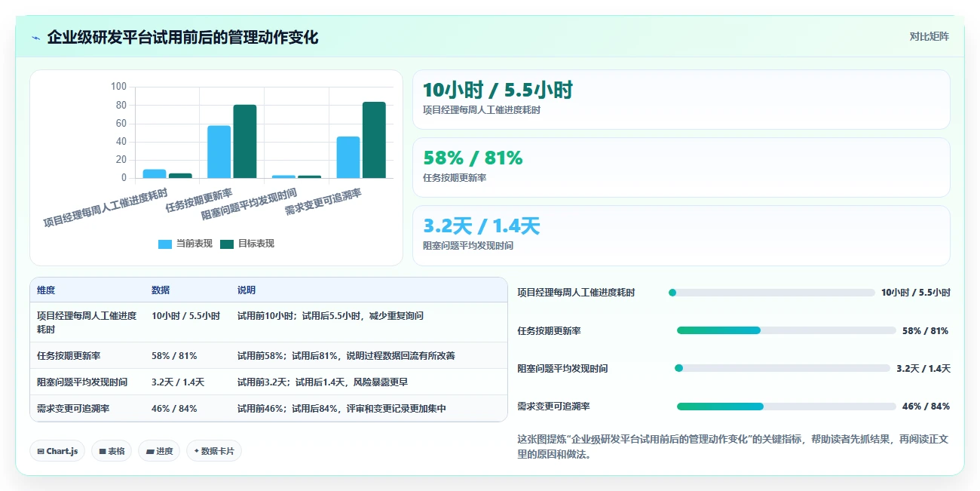Click the page title 企业级研发平台试用前后的管理动作变化

[x=182, y=37]
